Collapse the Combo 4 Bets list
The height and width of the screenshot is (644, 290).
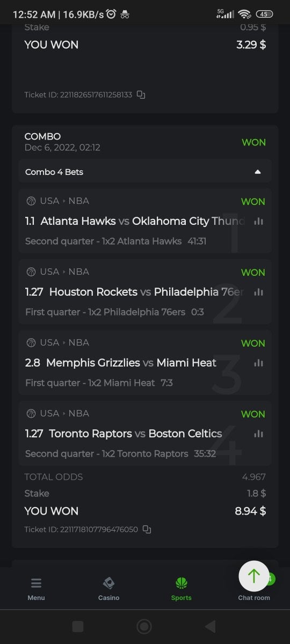point(145,172)
